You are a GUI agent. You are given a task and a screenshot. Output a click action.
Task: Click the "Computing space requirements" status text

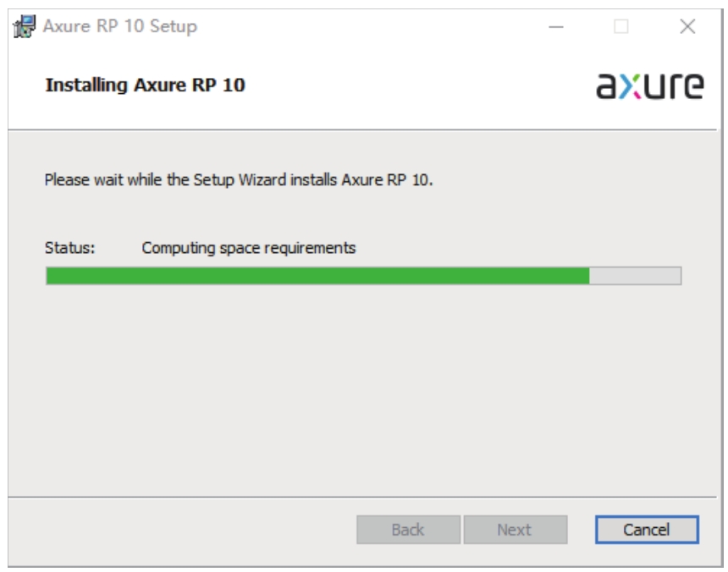pyautogui.click(x=249, y=248)
